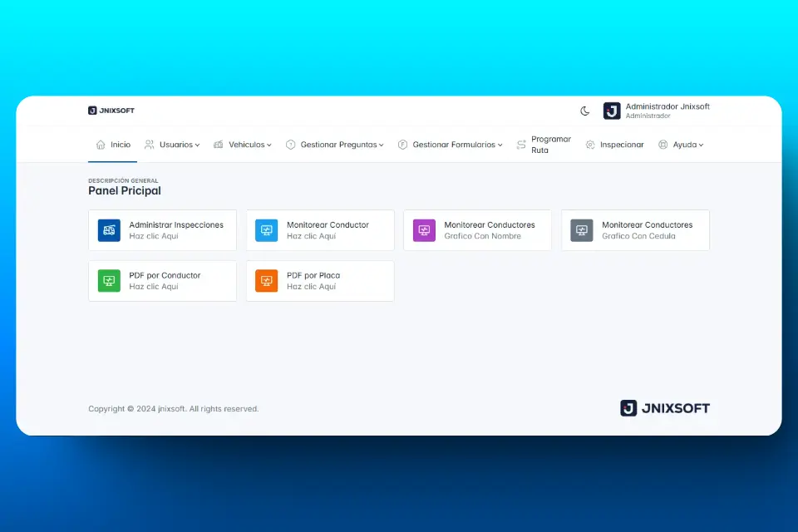798x532 pixels.
Task: Click the Inicio home icon
Action: pos(100,144)
